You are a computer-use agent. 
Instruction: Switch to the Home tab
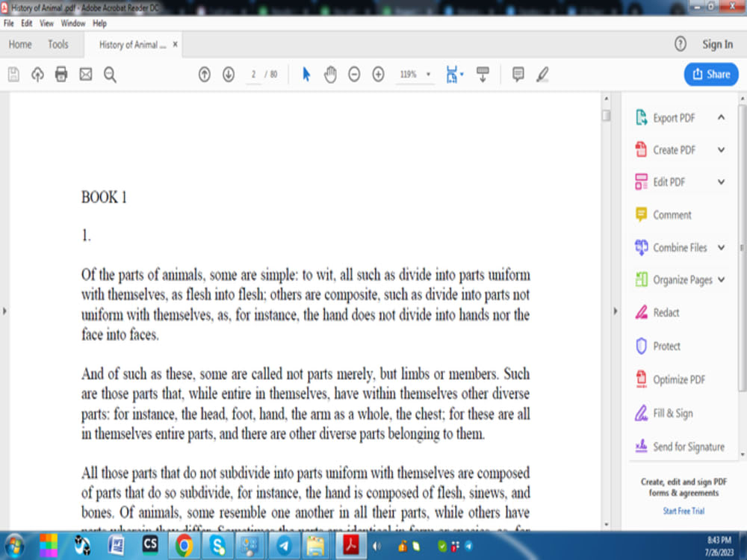[20, 44]
